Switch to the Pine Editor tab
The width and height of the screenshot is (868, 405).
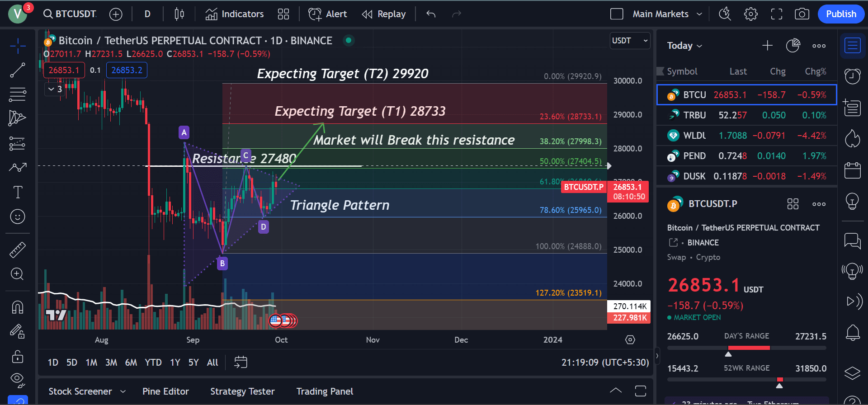coord(165,391)
